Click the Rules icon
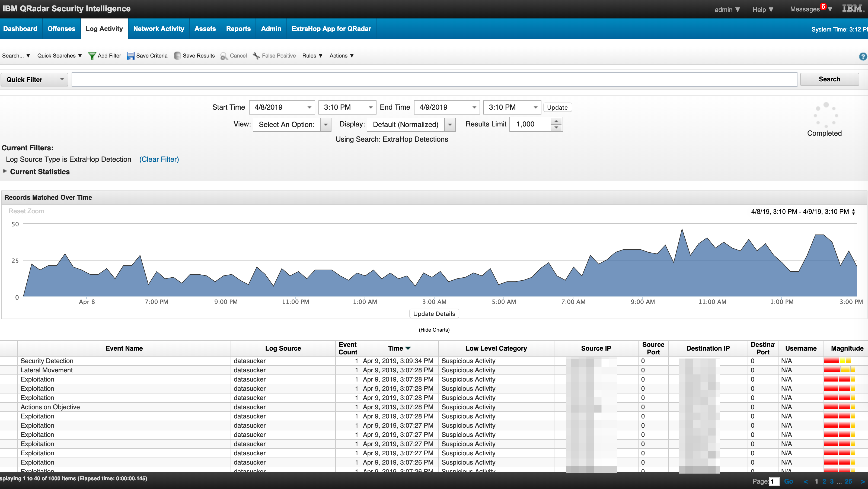868x489 pixels. [311, 55]
